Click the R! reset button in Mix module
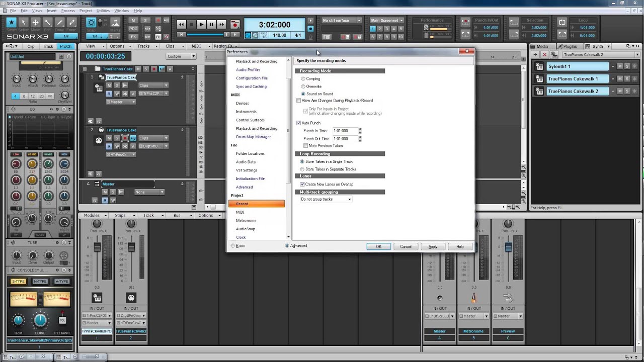Viewport: 644px width, 362px height. click(x=158, y=37)
